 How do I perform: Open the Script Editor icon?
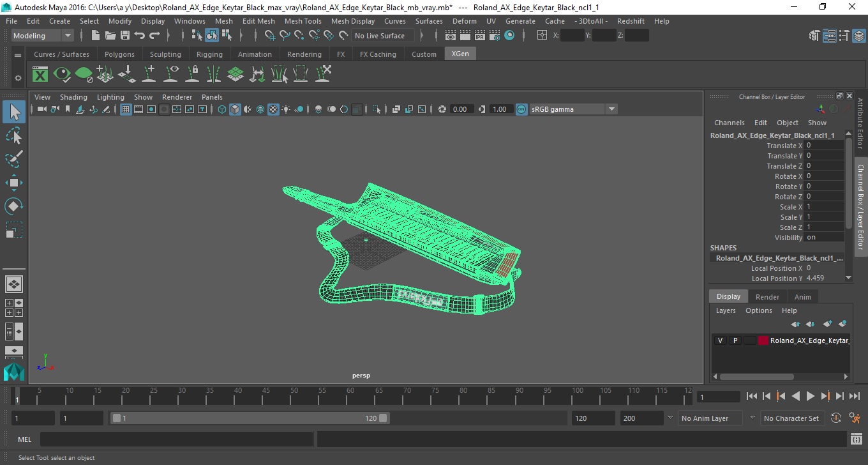click(857, 439)
